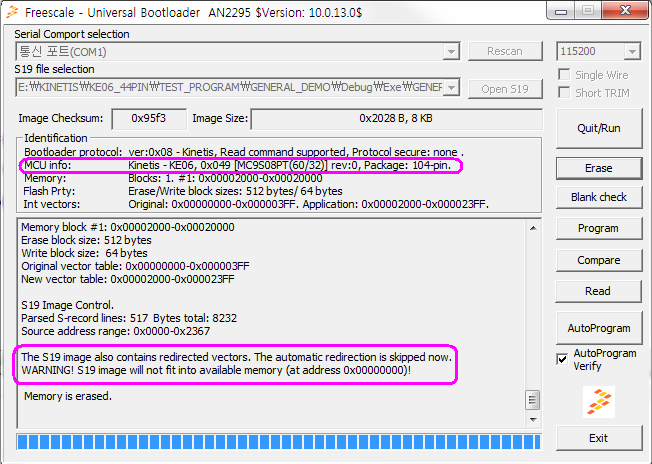Click the Exit button
The image size is (652, 464).
(x=599, y=438)
